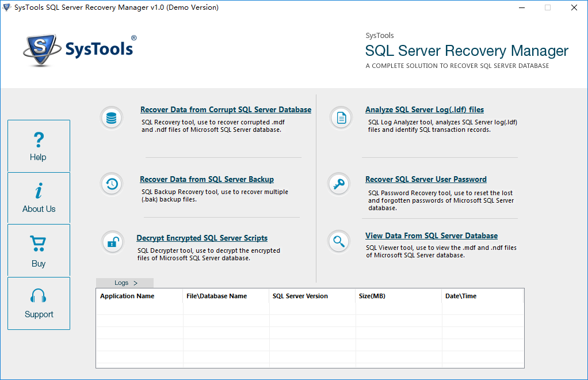Select the corrupt database recovery icon
This screenshot has height=380, width=588.
point(112,117)
